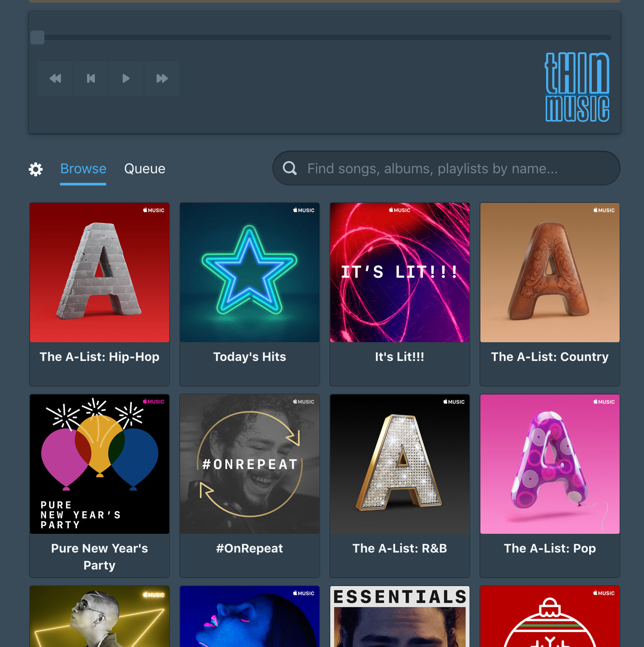
Task: Open settings with the gear icon
Action: 36,169
